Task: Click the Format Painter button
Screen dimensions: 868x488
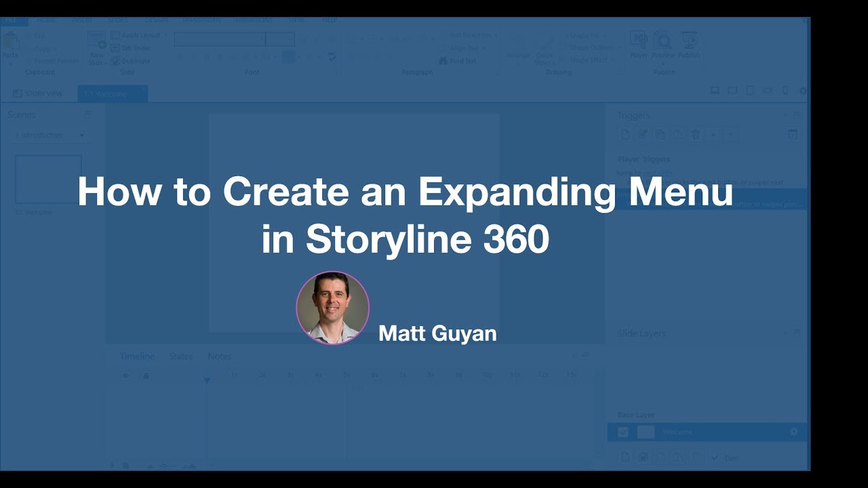Action: (52, 61)
